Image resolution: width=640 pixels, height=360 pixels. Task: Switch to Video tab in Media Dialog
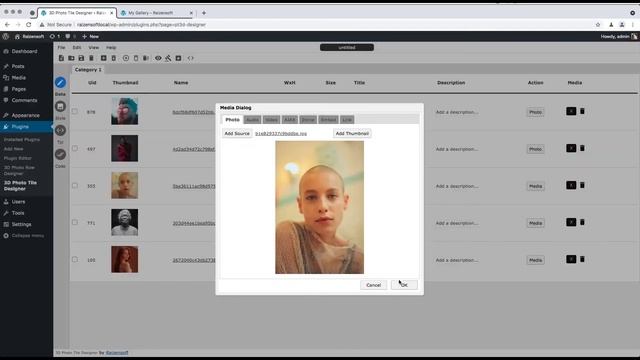(x=271, y=120)
